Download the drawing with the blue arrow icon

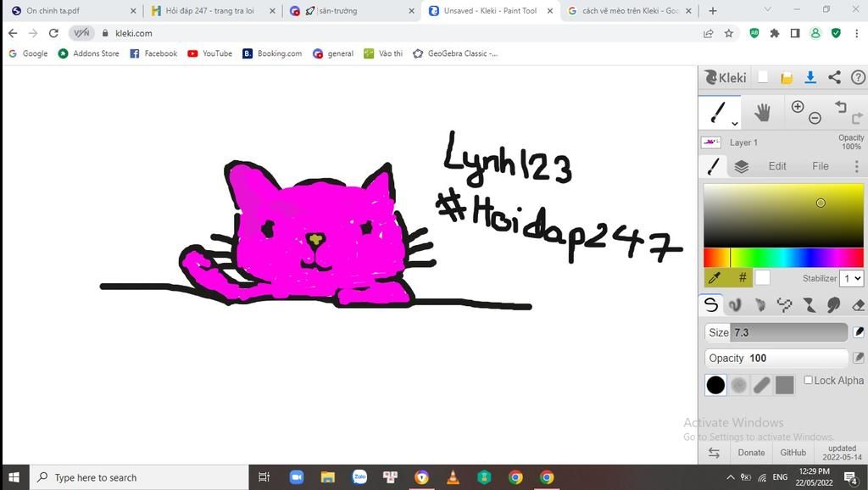coord(810,77)
